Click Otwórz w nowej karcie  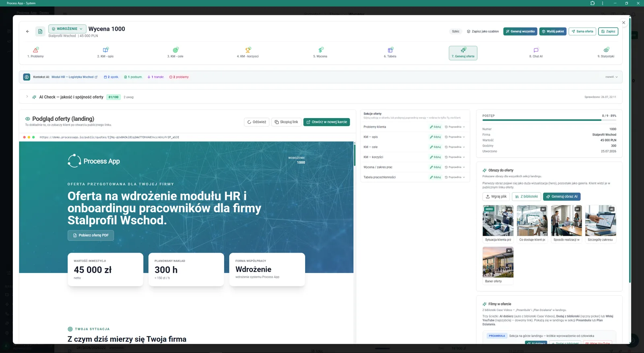tap(326, 122)
